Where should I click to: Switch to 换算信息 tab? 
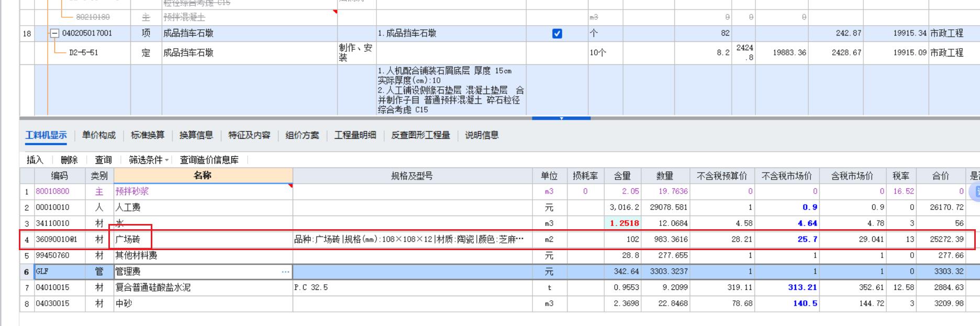coord(196,135)
